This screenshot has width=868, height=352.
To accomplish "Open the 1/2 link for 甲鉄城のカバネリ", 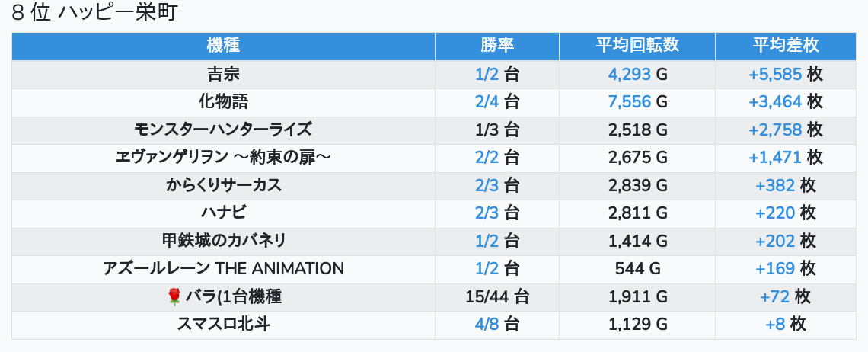I will tap(487, 241).
